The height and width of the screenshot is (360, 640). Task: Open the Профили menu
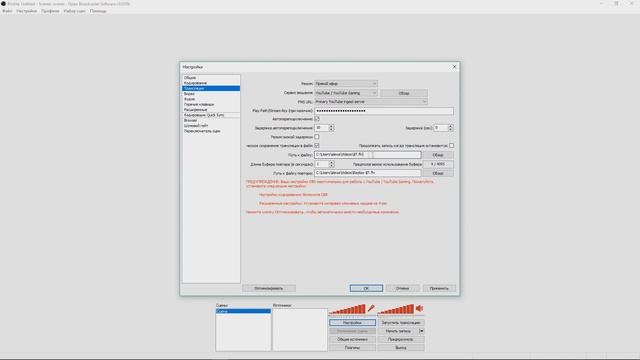50,11
